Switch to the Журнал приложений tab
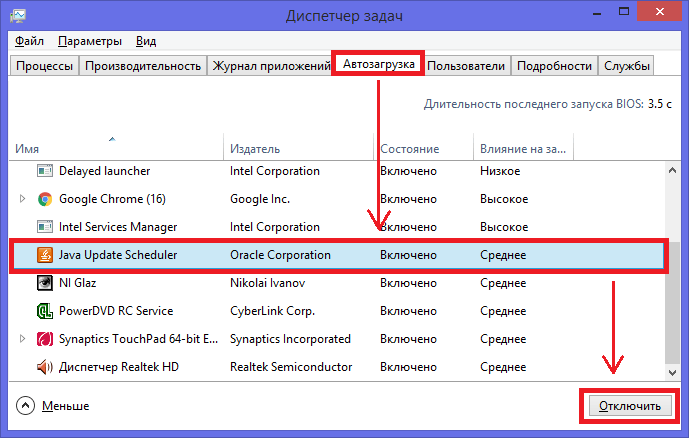This screenshot has height=438, width=689. click(270, 66)
